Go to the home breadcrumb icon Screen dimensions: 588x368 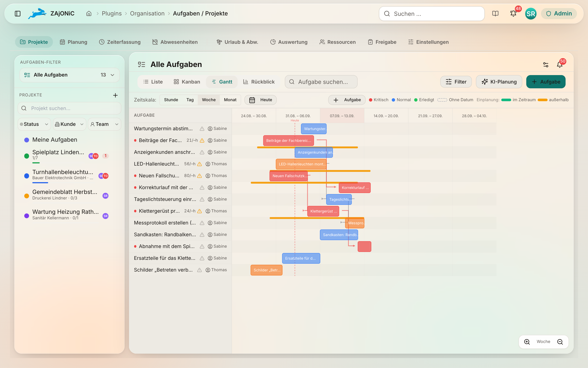coord(89,14)
